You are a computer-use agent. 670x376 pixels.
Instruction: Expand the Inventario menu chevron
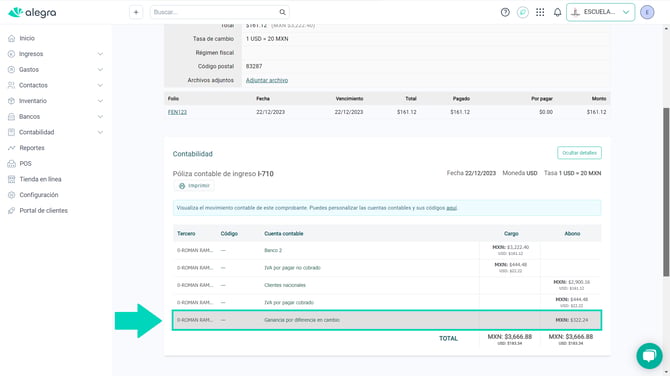[x=100, y=101]
